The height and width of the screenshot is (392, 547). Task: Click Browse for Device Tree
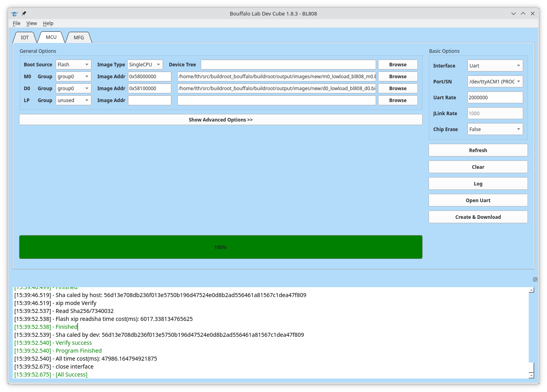pyautogui.click(x=398, y=65)
